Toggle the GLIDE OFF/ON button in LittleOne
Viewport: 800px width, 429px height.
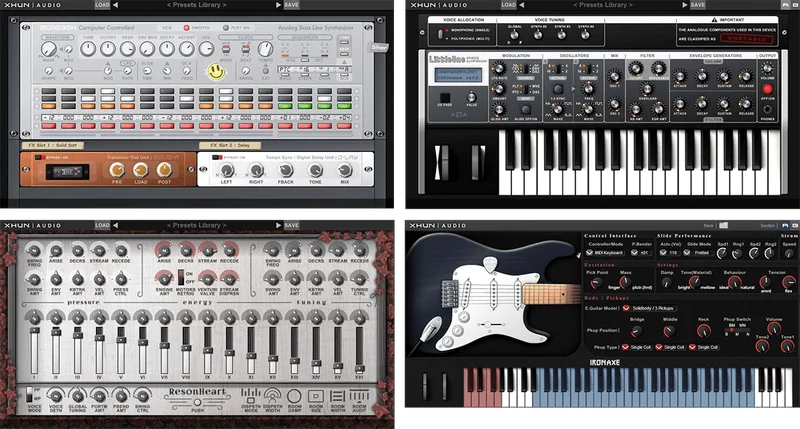coord(525,109)
